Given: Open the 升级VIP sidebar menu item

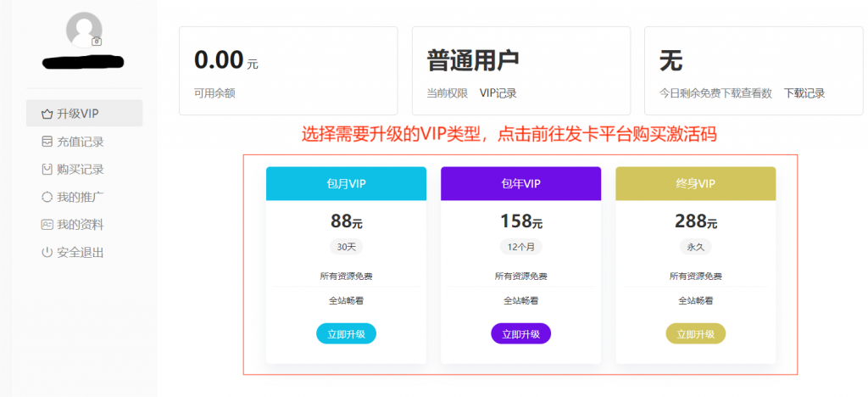Looking at the screenshot, I should [x=84, y=114].
